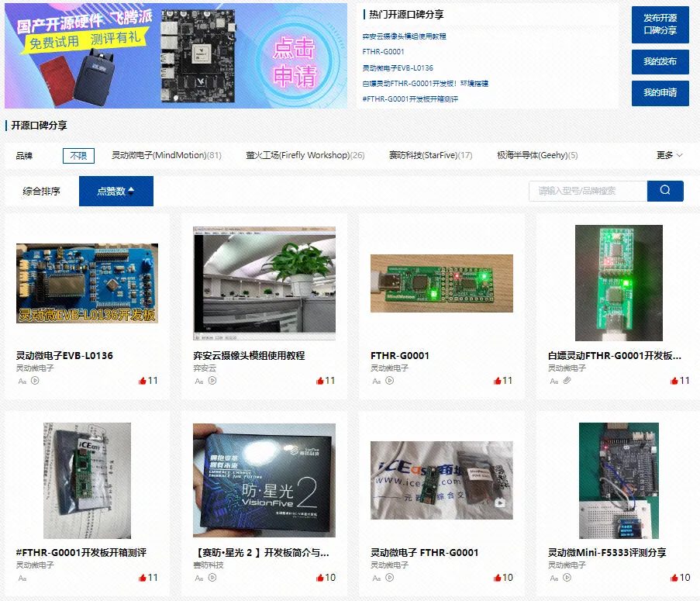The height and width of the screenshot is (601, 700).
Task: Click the video icon on 赛昉·星光 2 card
Action: 212,578
